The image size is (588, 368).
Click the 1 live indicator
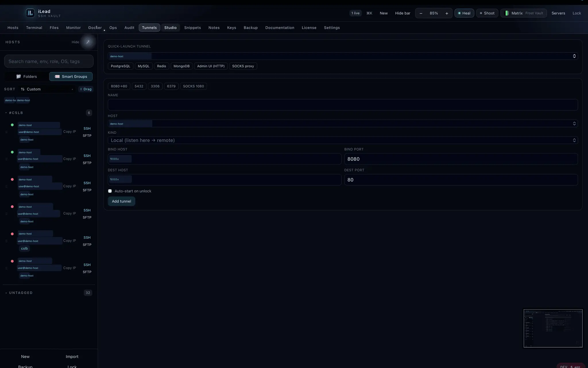click(355, 13)
